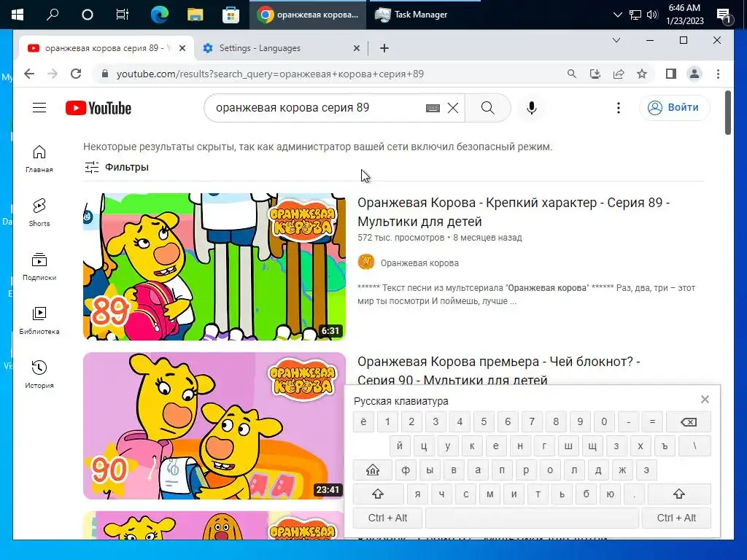The image size is (747, 560).
Task: Close the YouTube search tab
Action: 182,48
